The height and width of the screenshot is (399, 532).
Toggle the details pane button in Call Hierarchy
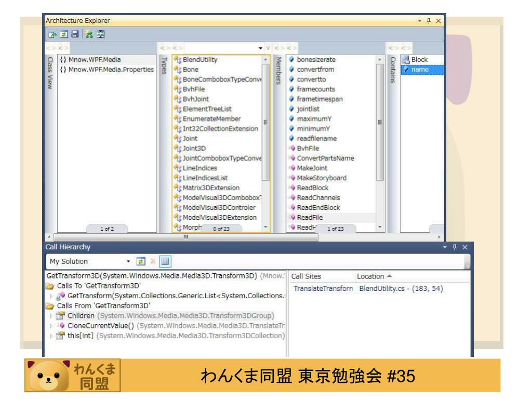tap(165, 261)
